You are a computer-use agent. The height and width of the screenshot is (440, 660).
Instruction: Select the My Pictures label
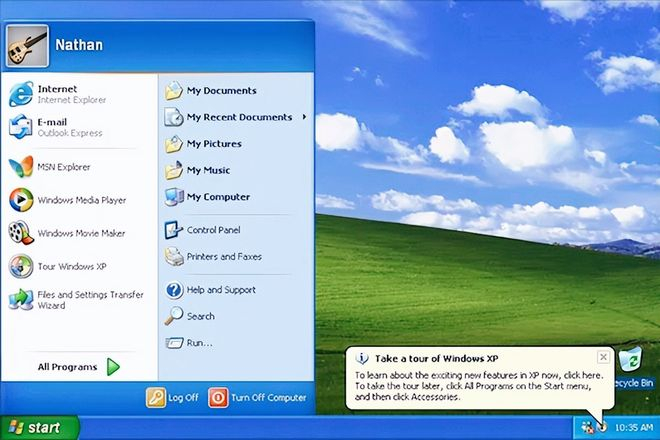click(x=214, y=144)
